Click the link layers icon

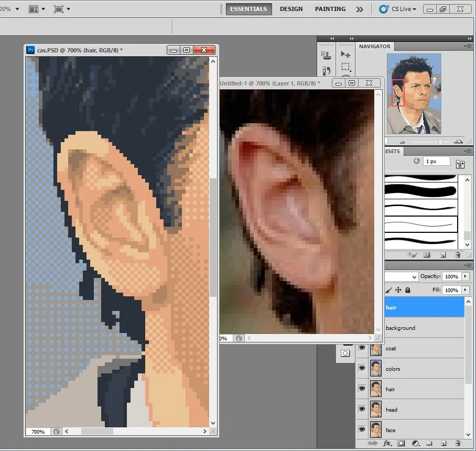tap(372, 443)
